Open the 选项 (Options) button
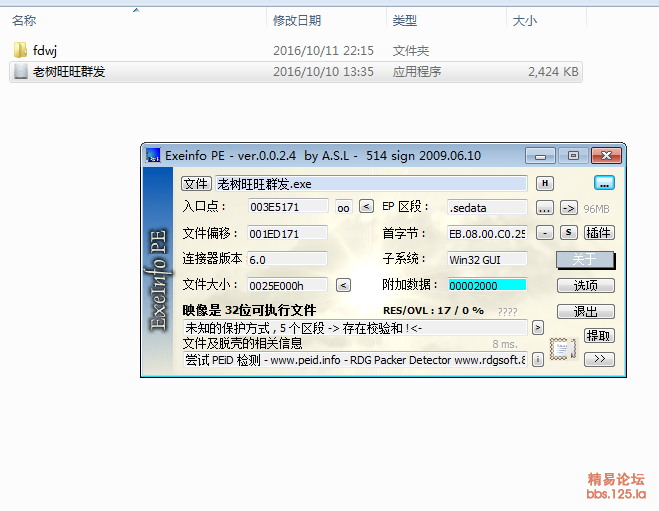 pyautogui.click(x=586, y=286)
